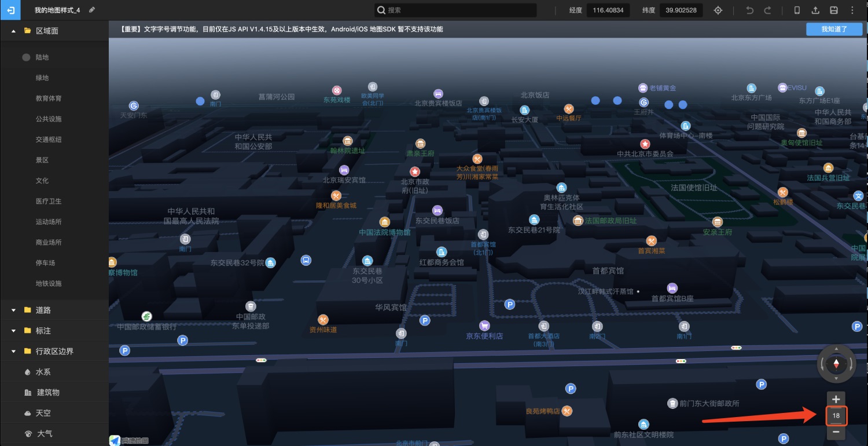Screen dimensions: 868x446
Task: Click the 大气 atmosphere icon
Action: (x=28, y=433)
